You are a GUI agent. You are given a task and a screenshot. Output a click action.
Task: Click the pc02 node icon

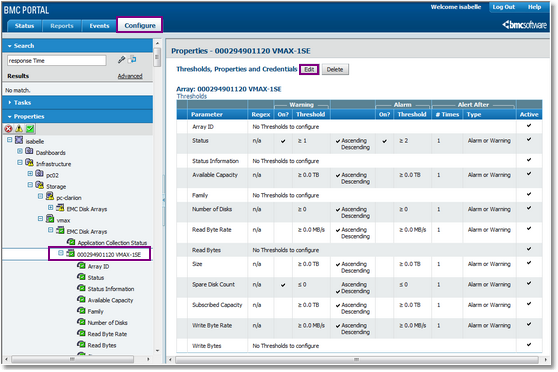coord(40,174)
